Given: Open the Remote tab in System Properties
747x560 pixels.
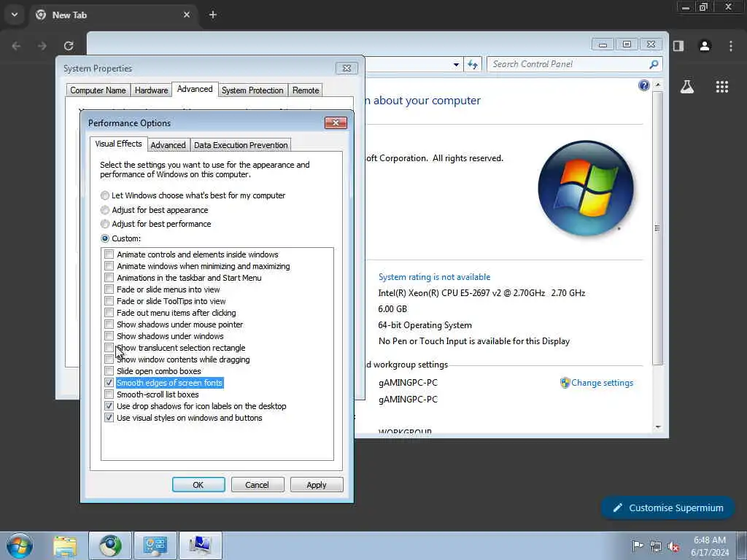Looking at the screenshot, I should click(306, 90).
